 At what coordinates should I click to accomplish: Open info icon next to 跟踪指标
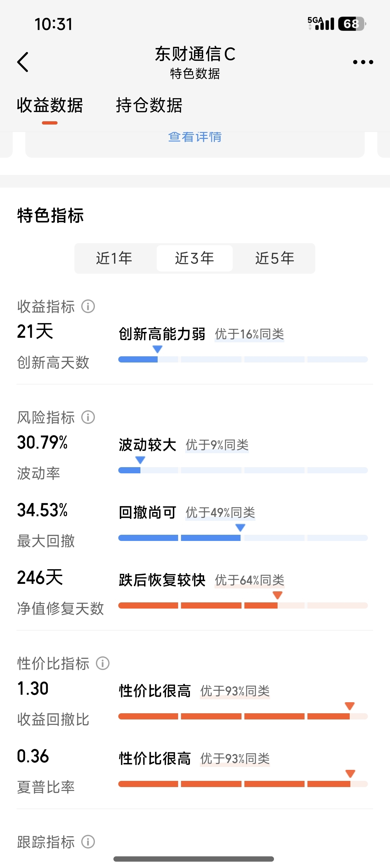click(x=88, y=842)
